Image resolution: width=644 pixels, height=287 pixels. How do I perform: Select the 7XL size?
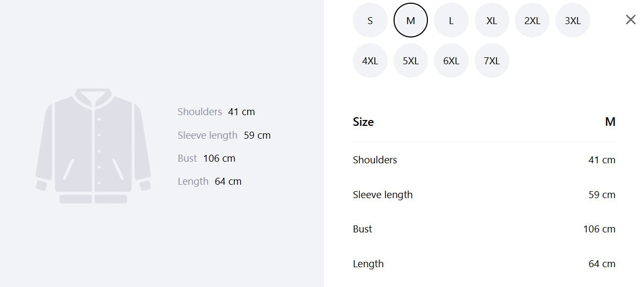[x=492, y=61]
